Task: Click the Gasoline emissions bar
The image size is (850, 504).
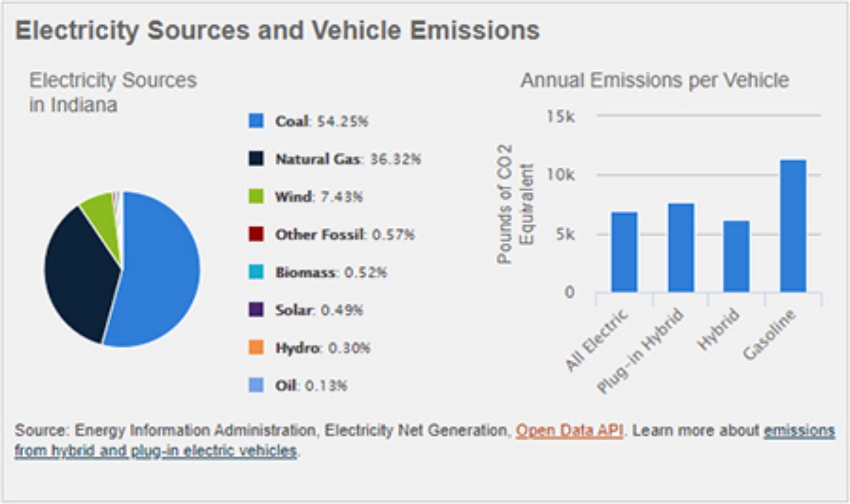Action: (794, 226)
